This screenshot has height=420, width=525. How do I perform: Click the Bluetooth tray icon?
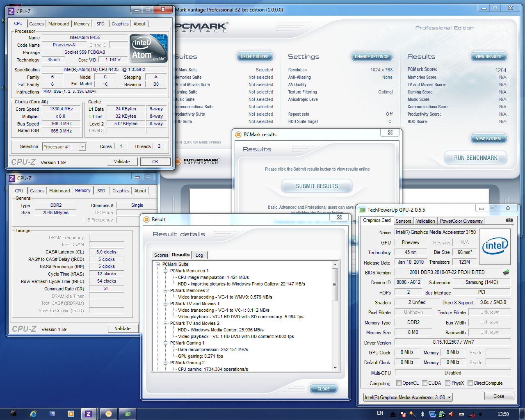[422, 414]
